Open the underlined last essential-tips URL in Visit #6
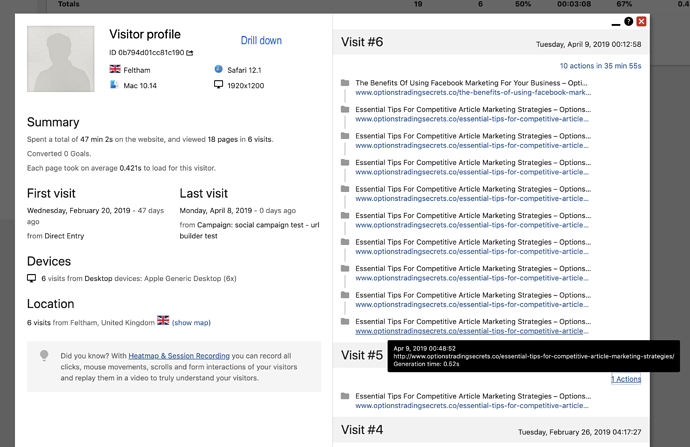Image resolution: width=690 pixels, height=447 pixels. (472, 331)
